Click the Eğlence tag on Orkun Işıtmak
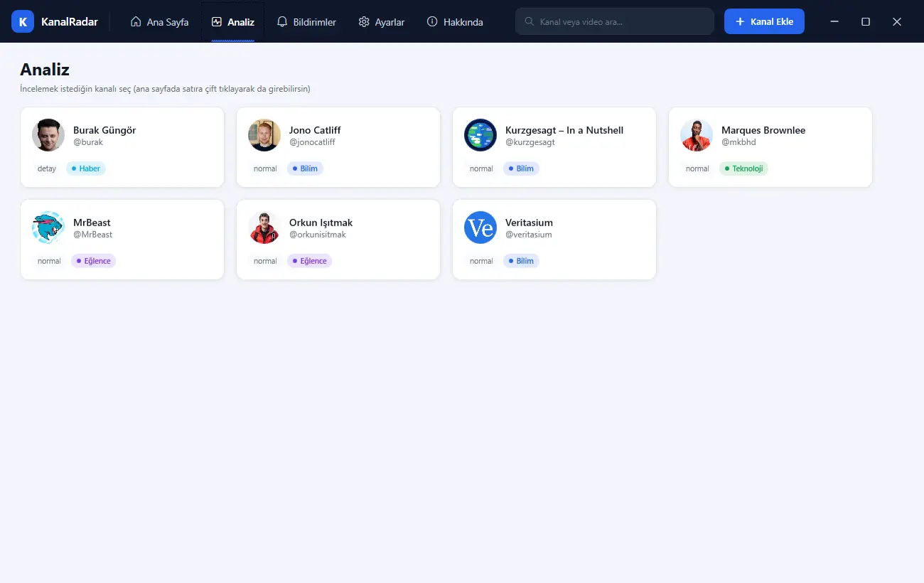This screenshot has width=924, height=583. [309, 261]
